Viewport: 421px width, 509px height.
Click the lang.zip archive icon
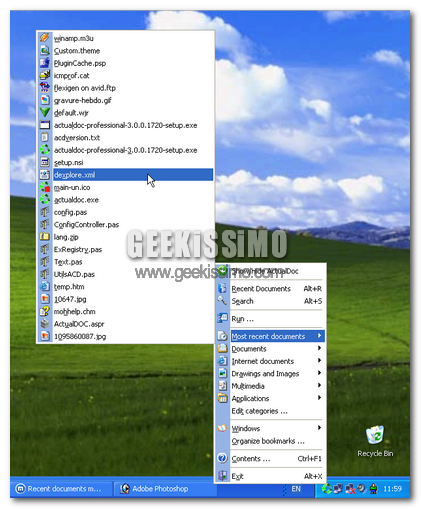(x=45, y=237)
